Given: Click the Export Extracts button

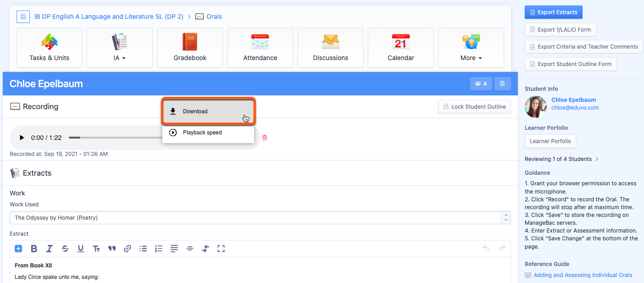Looking at the screenshot, I should pyautogui.click(x=553, y=12).
